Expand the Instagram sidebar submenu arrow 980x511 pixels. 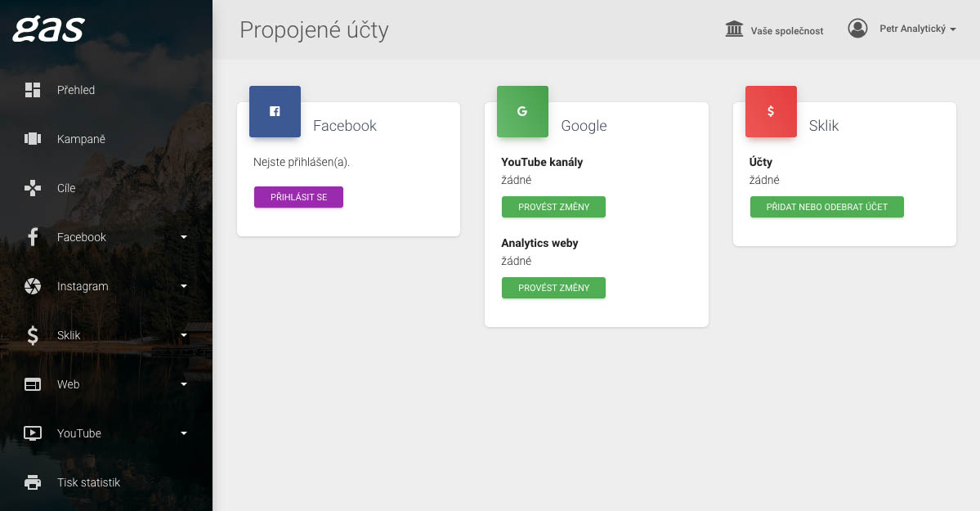(184, 286)
